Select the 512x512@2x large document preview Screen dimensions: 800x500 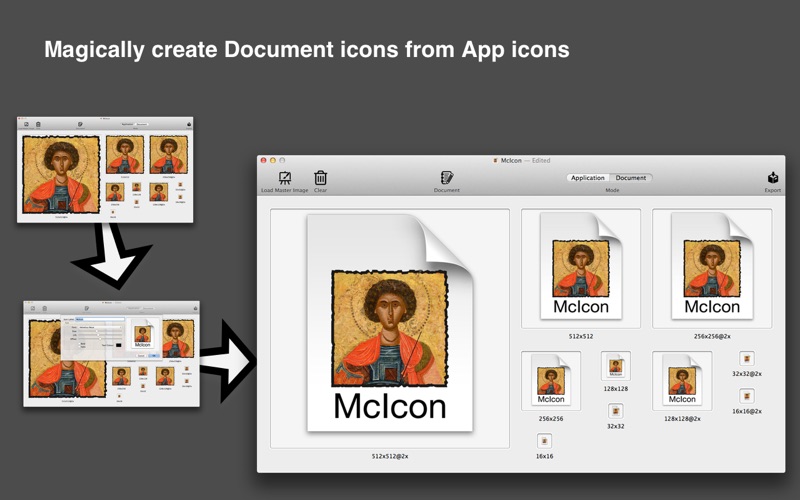point(390,328)
